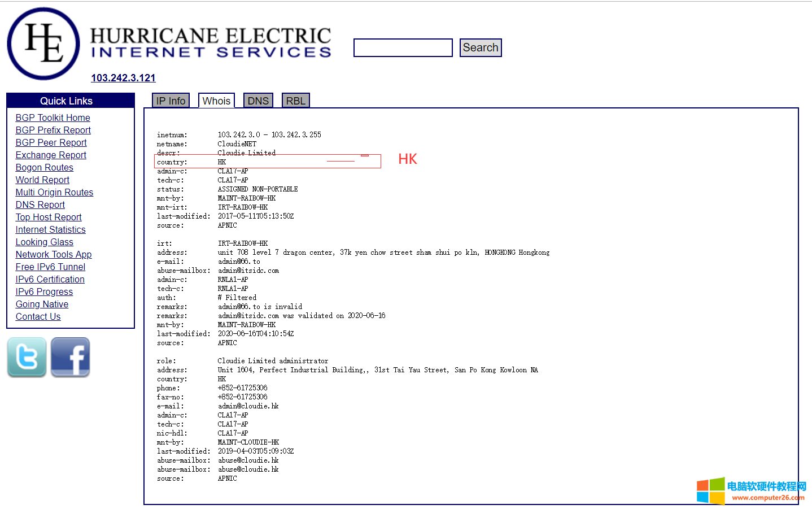Screen dimensions: 812x509
Task: Open World Report link
Action: 42,180
